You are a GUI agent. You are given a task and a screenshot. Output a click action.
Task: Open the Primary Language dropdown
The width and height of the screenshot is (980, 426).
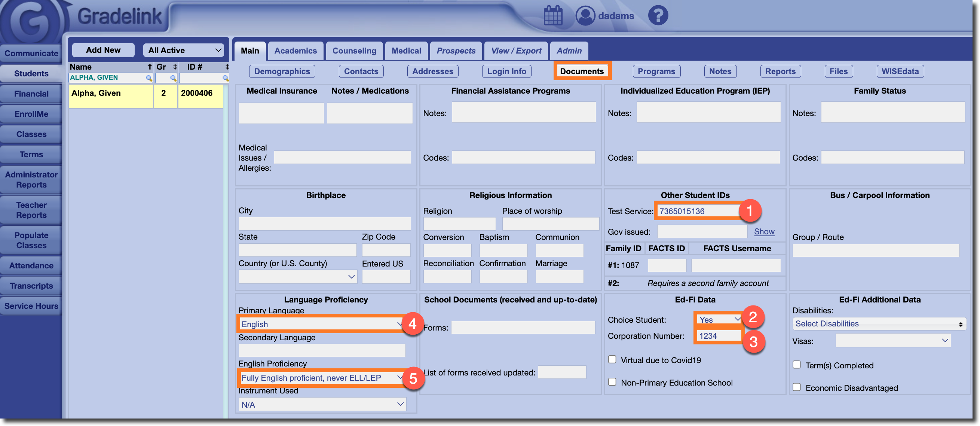(x=321, y=324)
